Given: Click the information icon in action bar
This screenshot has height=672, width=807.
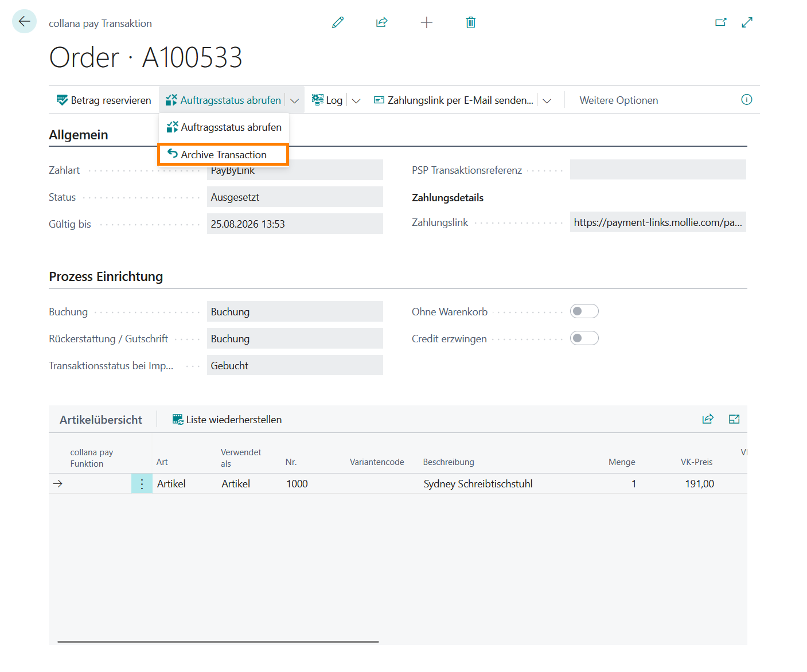Looking at the screenshot, I should 746,100.
